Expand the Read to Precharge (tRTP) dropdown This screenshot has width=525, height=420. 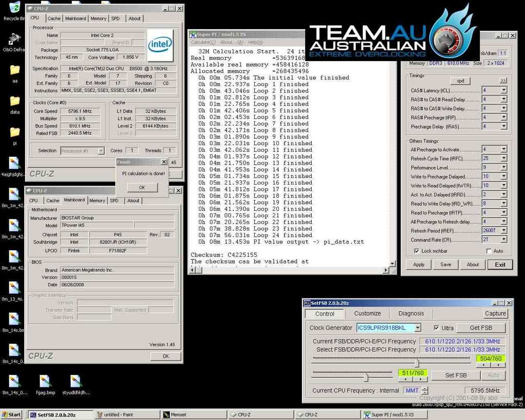pos(503,212)
